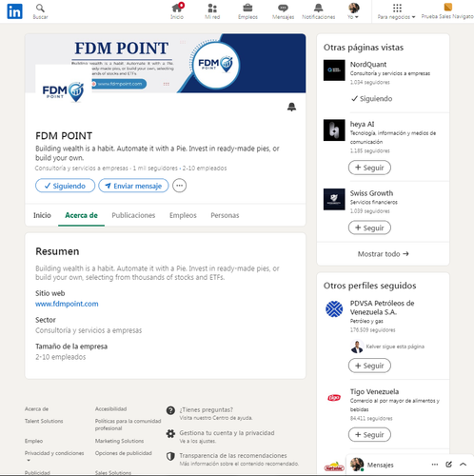
Task: Go to Inicio home feed icon
Action: coord(177,11)
